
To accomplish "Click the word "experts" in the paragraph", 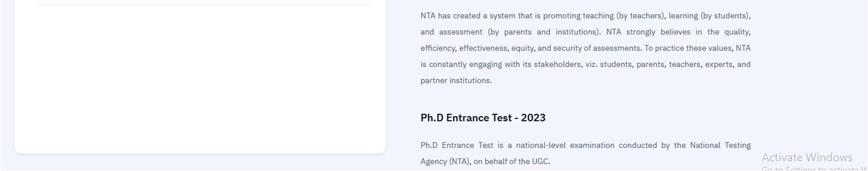I will click(x=719, y=64).
